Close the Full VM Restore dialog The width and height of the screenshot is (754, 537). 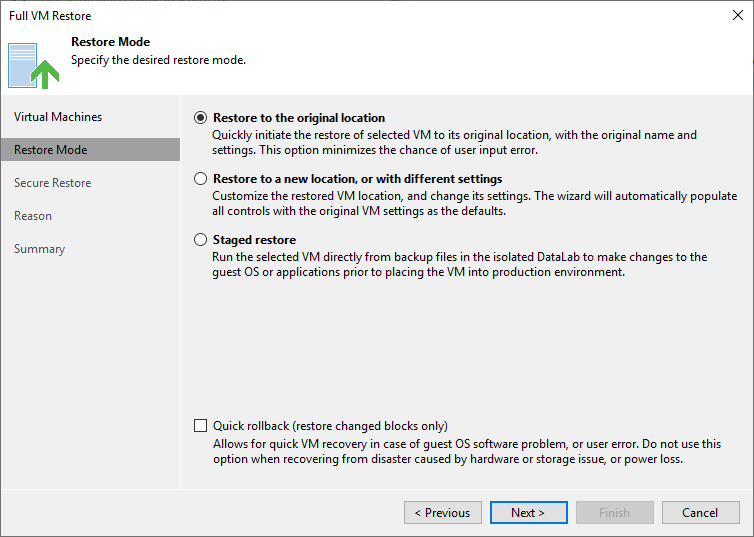click(738, 15)
